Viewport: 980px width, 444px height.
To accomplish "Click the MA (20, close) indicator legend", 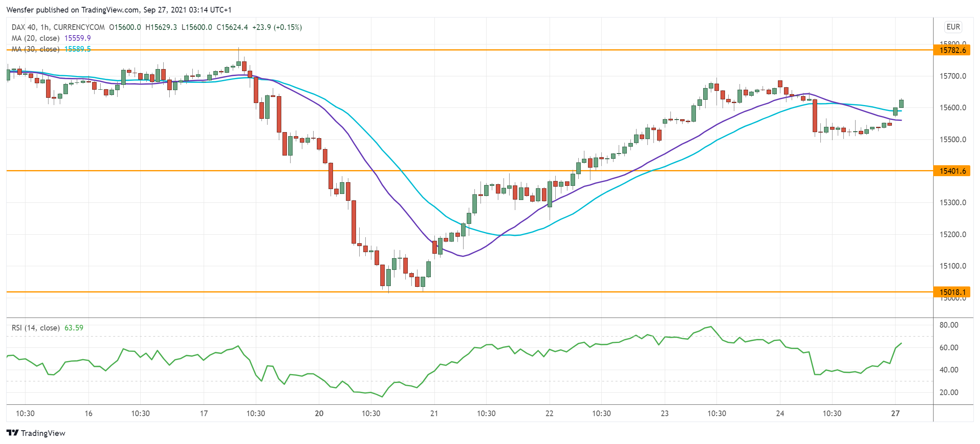I will coord(36,38).
